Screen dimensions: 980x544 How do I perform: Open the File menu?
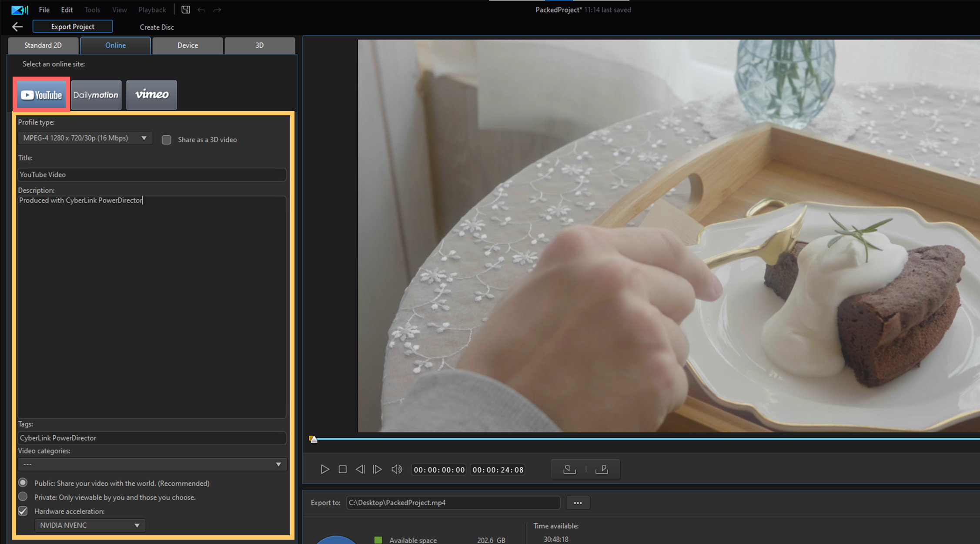[x=44, y=10]
